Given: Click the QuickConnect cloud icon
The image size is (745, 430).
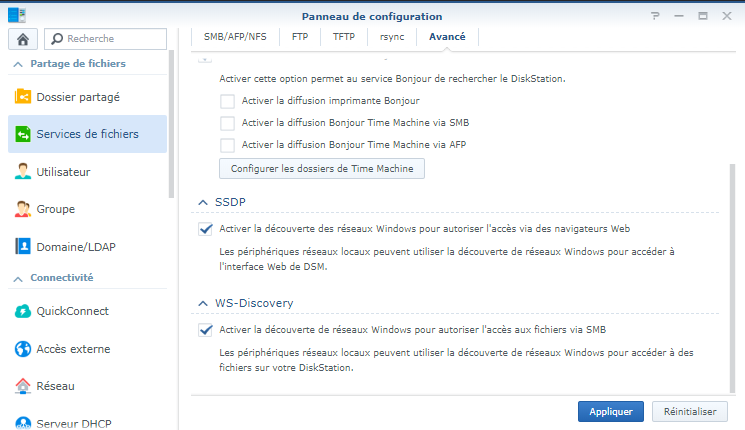Looking at the screenshot, I should [x=23, y=311].
